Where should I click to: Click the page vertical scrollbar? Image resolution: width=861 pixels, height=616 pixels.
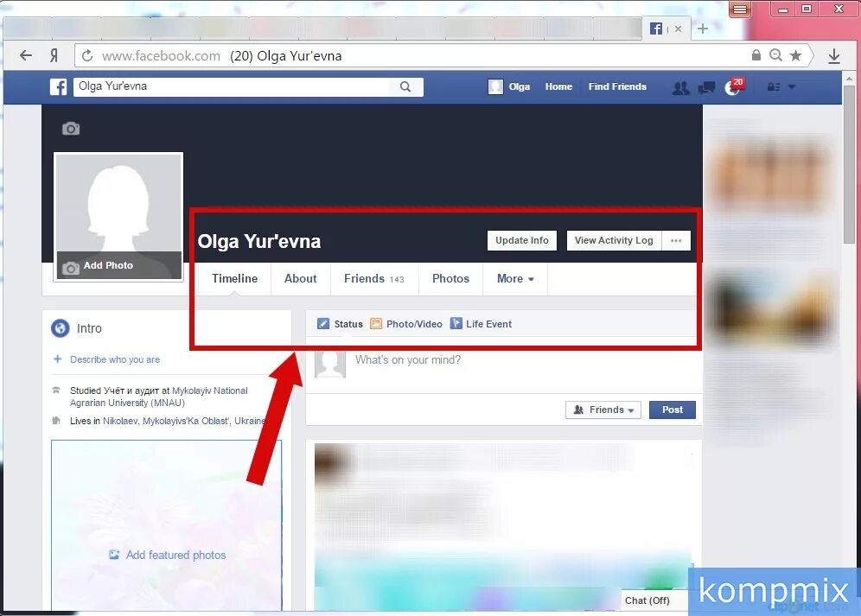(x=849, y=165)
